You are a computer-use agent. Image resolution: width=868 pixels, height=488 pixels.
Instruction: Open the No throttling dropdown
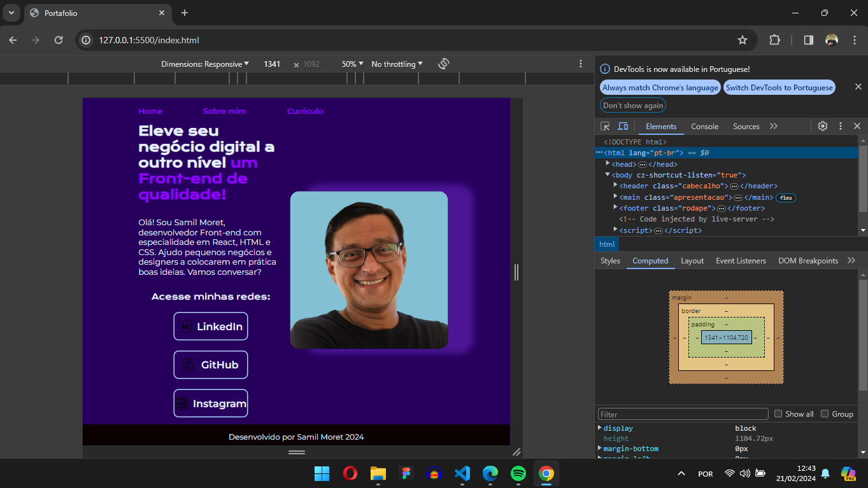pyautogui.click(x=397, y=64)
